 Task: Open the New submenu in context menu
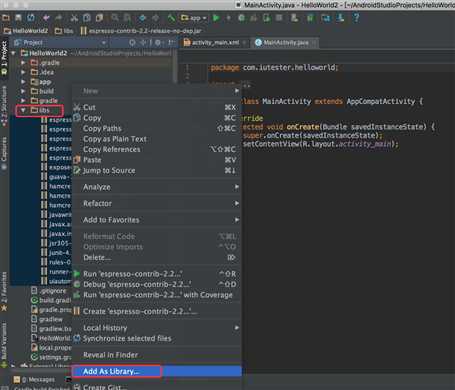click(x=157, y=91)
